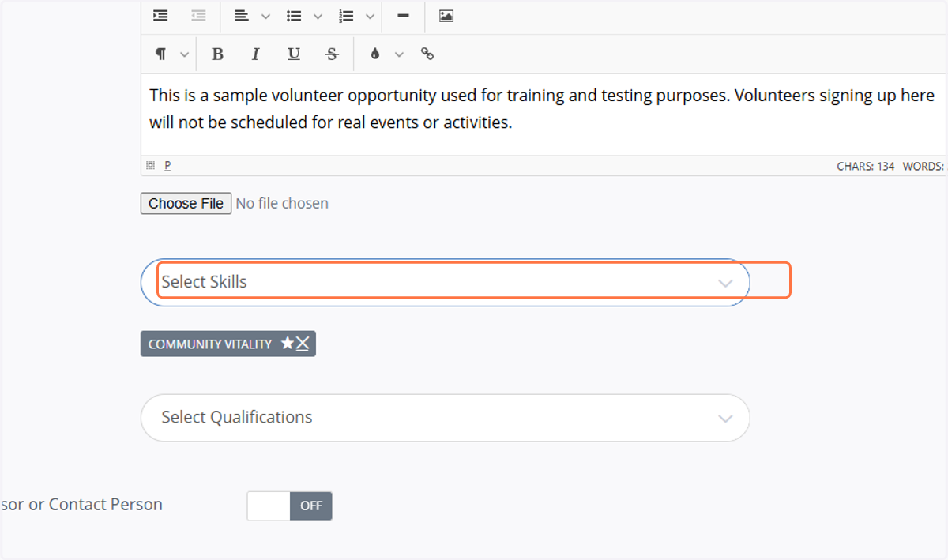This screenshot has width=948, height=560.
Task: Open paragraph format dropdown arrow
Action: click(185, 54)
